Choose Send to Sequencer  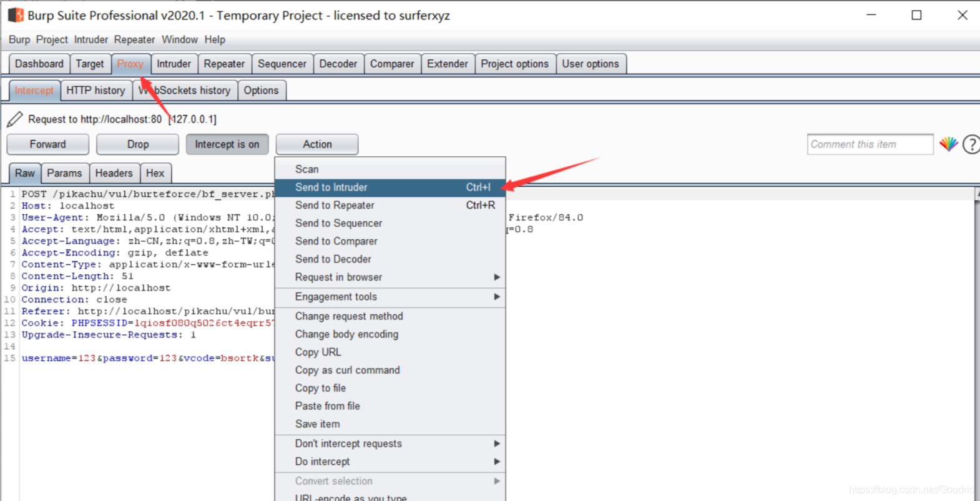coord(390,223)
